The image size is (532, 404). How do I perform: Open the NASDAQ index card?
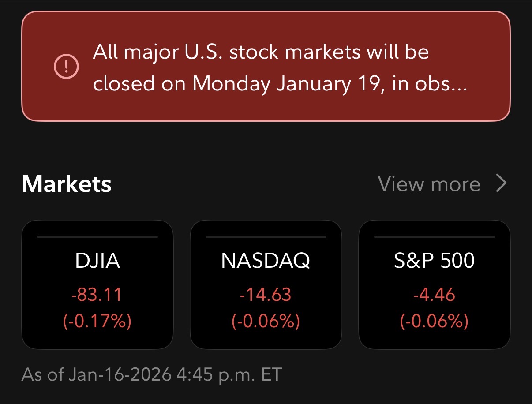click(x=266, y=284)
